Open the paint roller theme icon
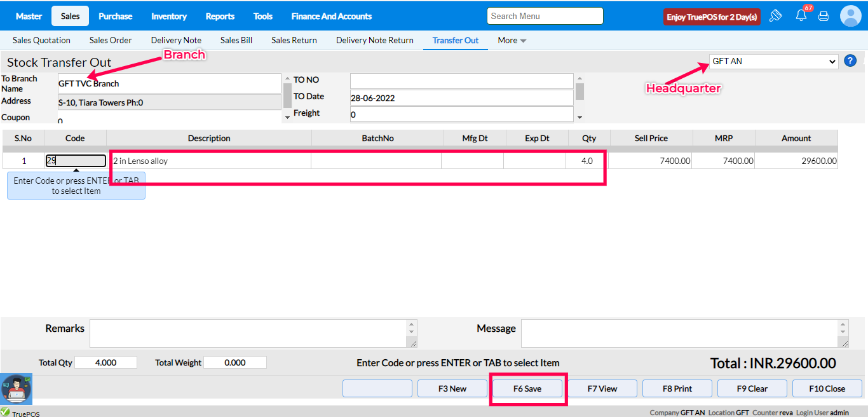Image resolution: width=868 pixels, height=417 pixels. pyautogui.click(x=775, y=16)
